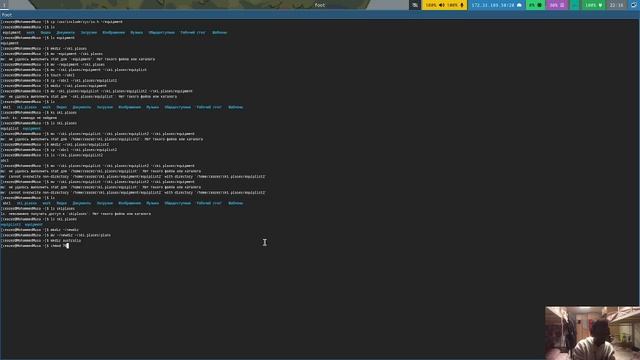The width and height of the screenshot is (640, 360).
Task: Click the ls error line mentioning 'skiplaces'
Action: click(x=76, y=214)
